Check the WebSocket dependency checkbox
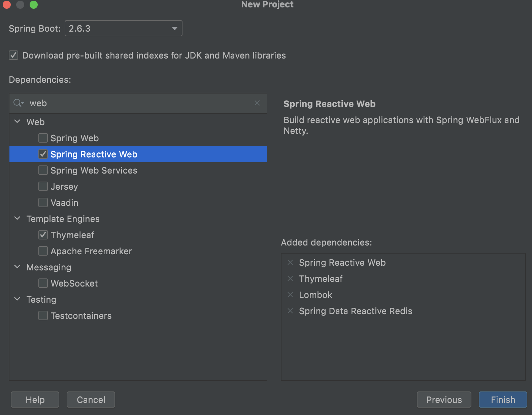 [x=43, y=283]
